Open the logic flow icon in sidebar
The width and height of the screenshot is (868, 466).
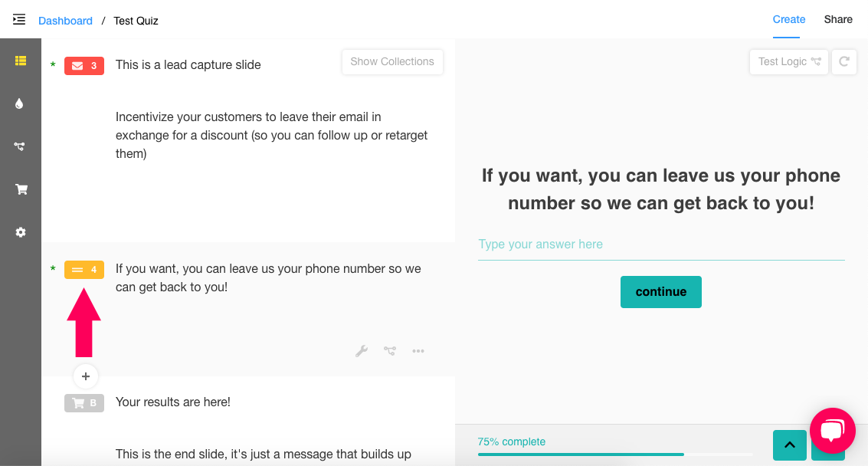click(x=19, y=146)
